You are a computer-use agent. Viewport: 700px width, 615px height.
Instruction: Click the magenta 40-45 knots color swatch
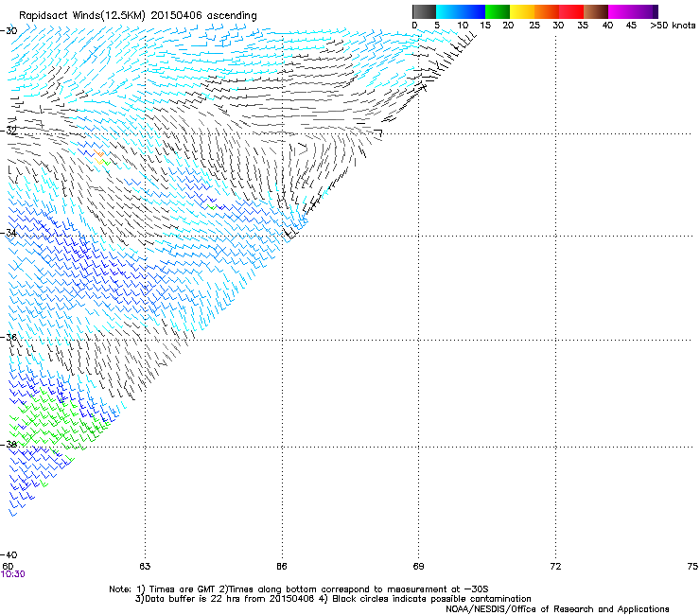pos(621,11)
